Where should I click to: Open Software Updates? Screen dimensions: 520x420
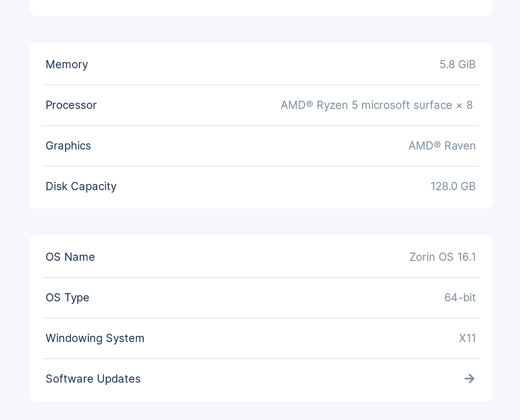tap(260, 378)
